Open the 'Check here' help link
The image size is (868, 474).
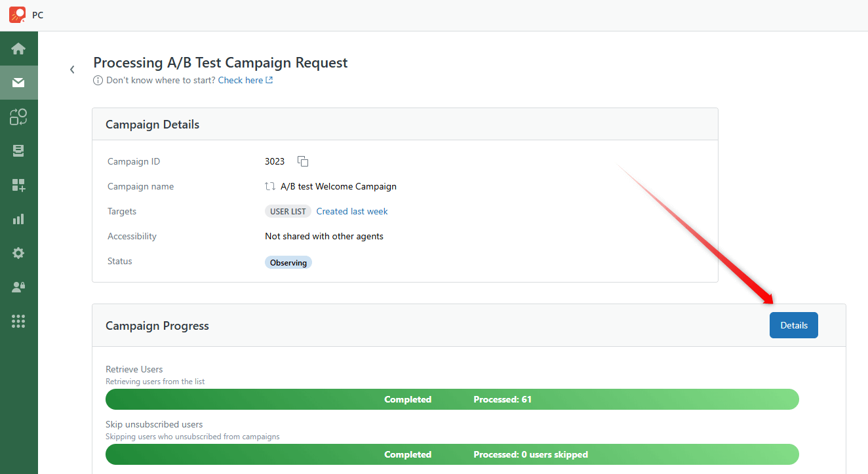click(x=245, y=80)
